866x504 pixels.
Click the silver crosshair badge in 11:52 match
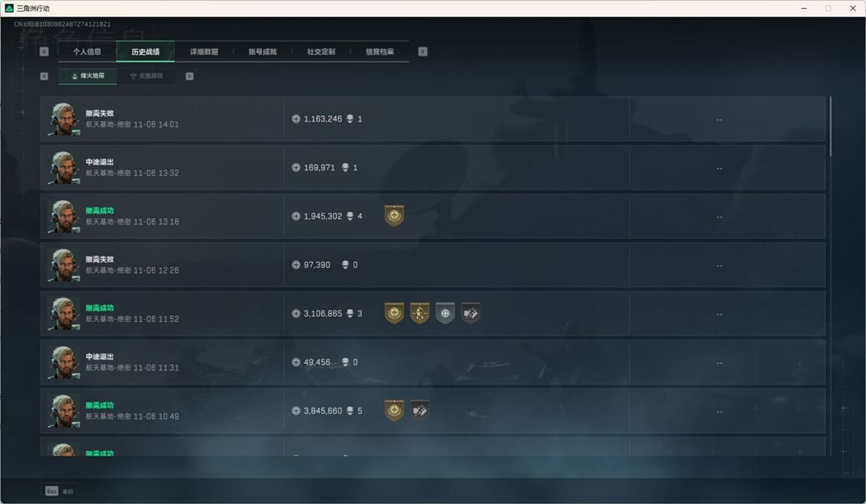[x=445, y=313]
